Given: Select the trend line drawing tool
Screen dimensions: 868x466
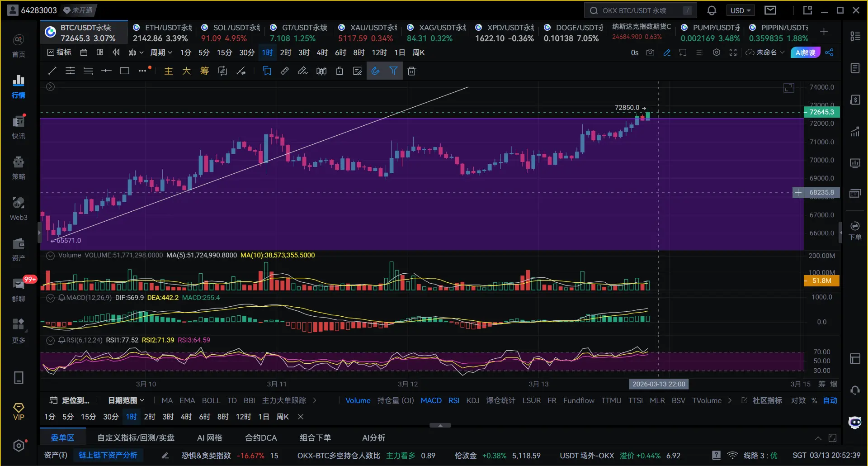Looking at the screenshot, I should click(x=52, y=71).
